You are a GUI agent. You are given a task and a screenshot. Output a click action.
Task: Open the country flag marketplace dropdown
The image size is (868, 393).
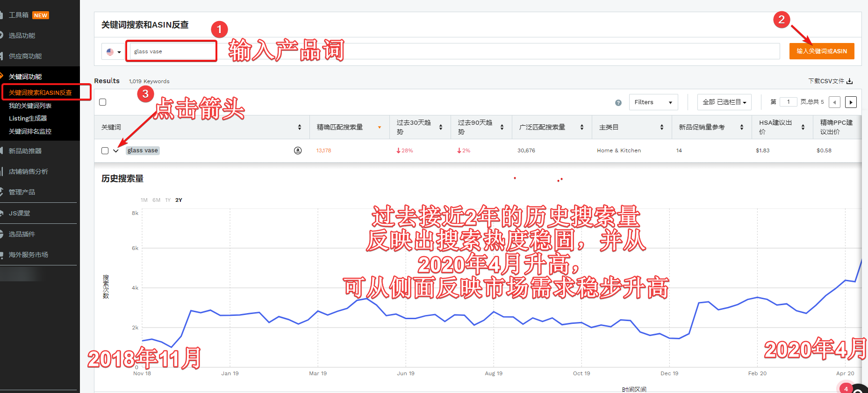pos(114,52)
